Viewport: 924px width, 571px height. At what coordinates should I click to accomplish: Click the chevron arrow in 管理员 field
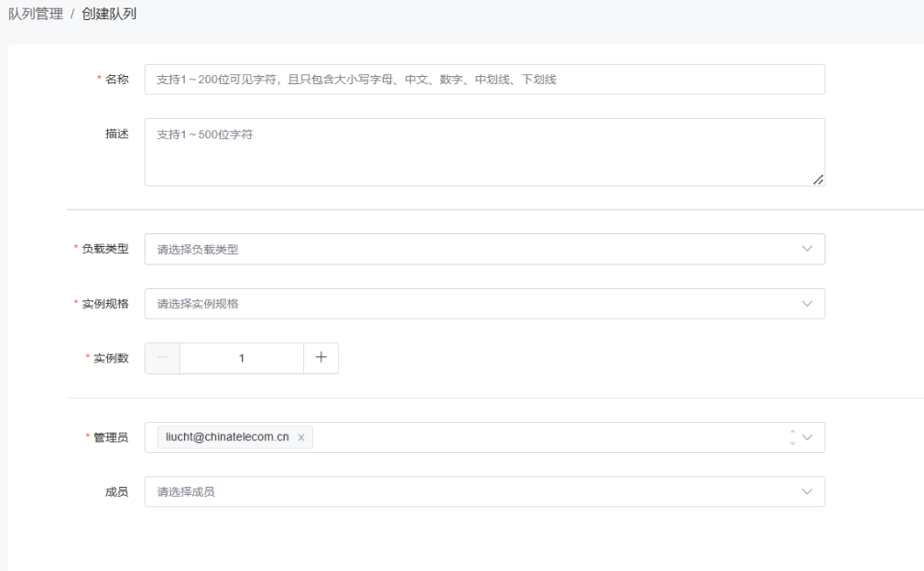coord(808,437)
